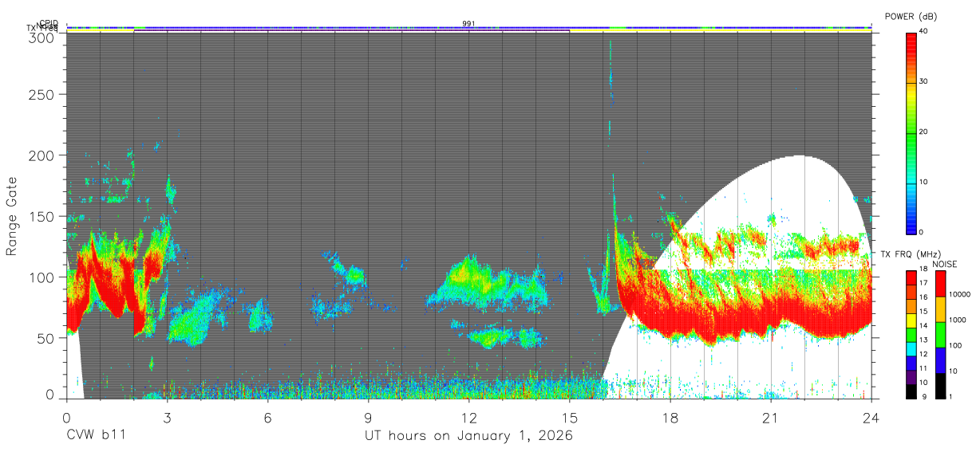Click the 0 label on Power colorbar

921,232
